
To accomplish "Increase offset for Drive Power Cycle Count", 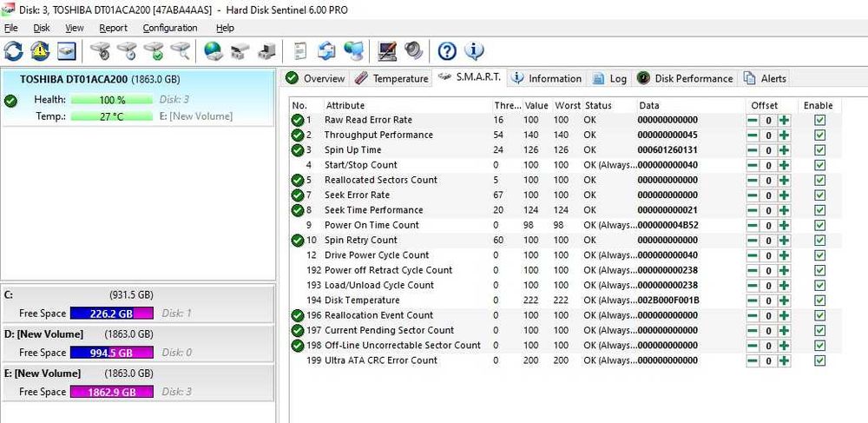I will 784,255.
